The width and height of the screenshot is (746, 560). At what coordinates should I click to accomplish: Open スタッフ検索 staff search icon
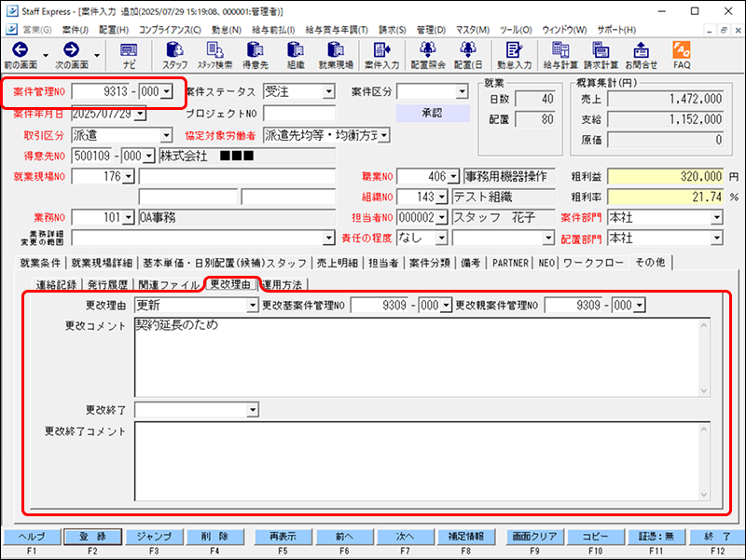(x=215, y=55)
